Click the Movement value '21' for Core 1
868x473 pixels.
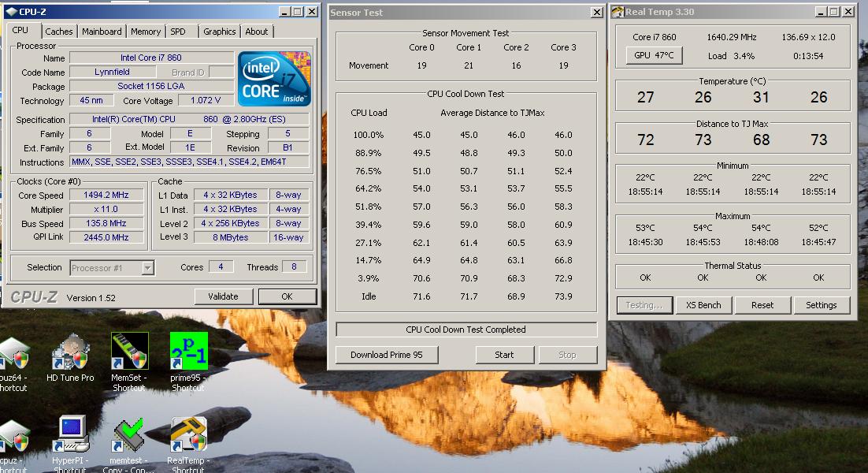[x=469, y=65]
